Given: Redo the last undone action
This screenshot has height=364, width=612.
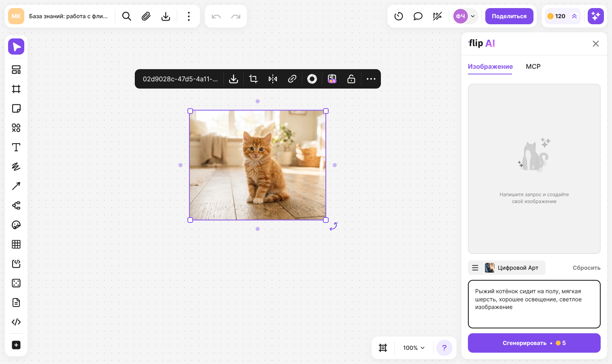Looking at the screenshot, I should point(236,16).
